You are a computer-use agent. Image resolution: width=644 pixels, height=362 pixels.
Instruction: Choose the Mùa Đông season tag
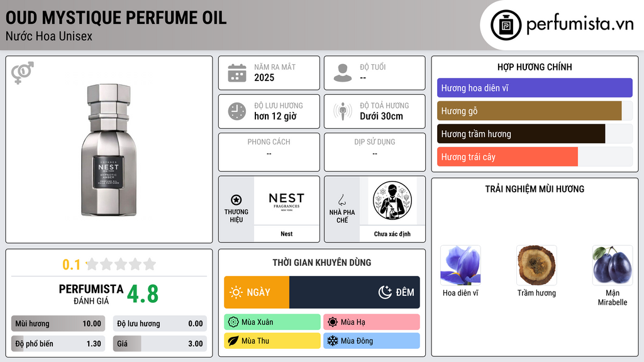372,341
